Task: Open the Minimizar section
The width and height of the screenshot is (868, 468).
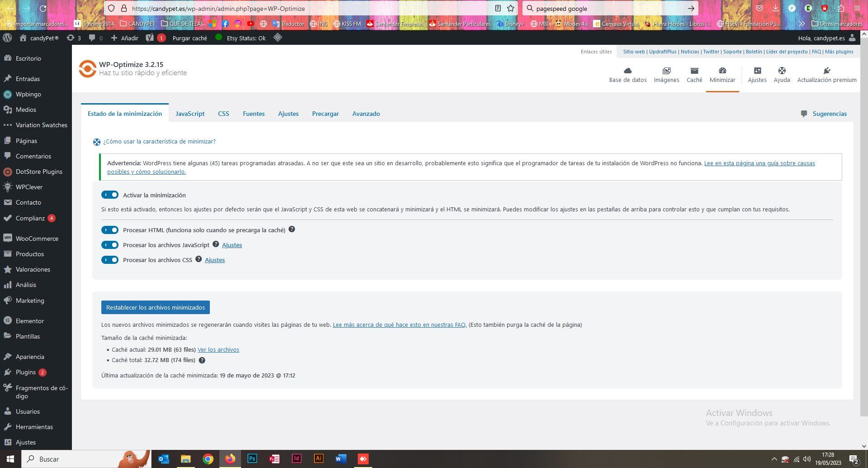Action: coord(722,75)
